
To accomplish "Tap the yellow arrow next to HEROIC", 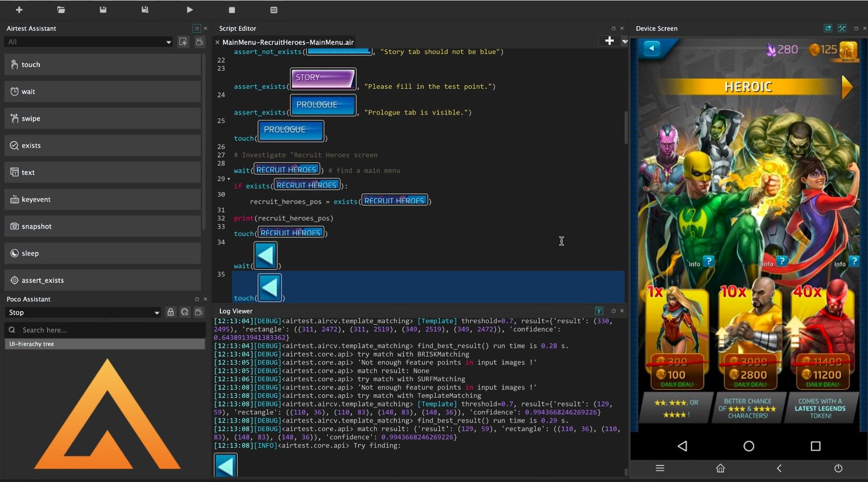I will pyautogui.click(x=847, y=87).
